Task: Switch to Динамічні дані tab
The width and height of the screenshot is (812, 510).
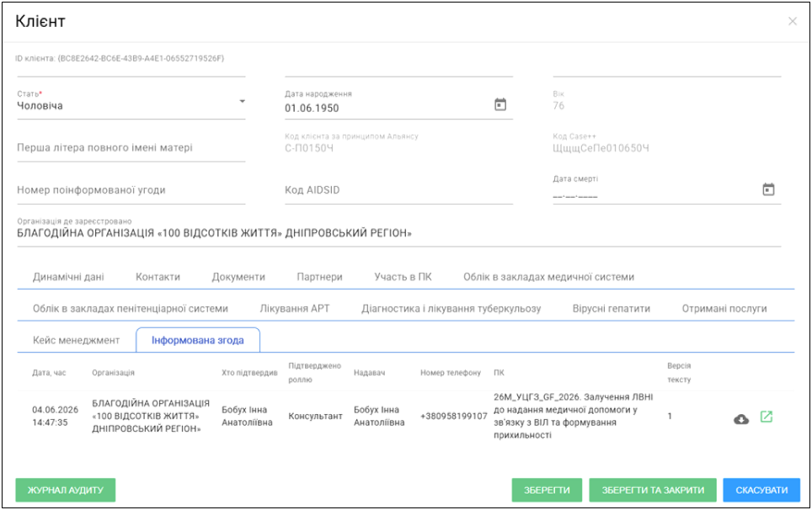Action: [68, 277]
